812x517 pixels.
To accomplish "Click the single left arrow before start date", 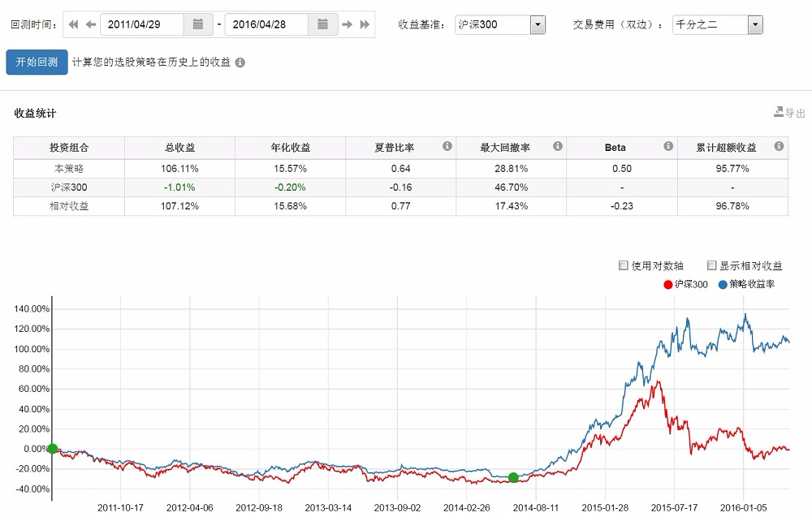I will (90, 24).
